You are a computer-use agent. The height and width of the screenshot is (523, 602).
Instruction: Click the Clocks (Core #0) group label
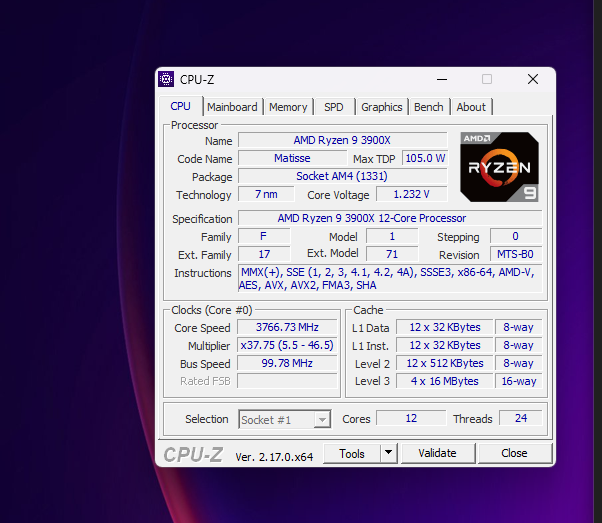212,310
